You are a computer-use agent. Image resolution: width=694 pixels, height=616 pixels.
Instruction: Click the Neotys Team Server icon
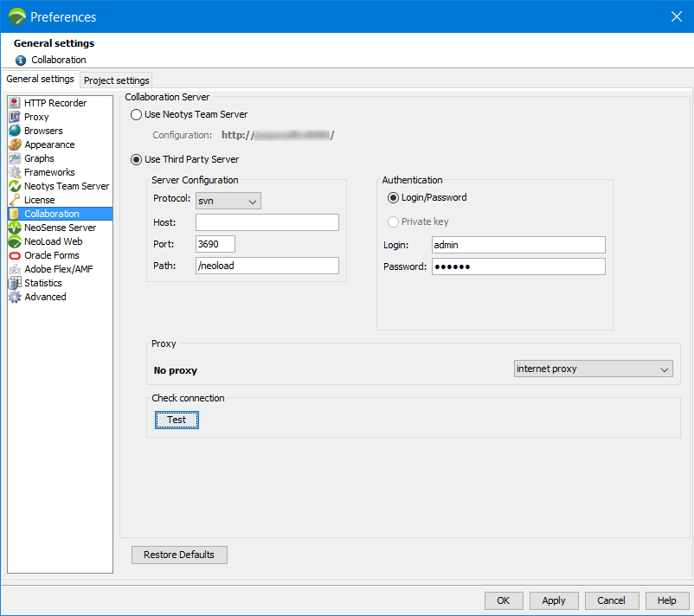(15, 186)
